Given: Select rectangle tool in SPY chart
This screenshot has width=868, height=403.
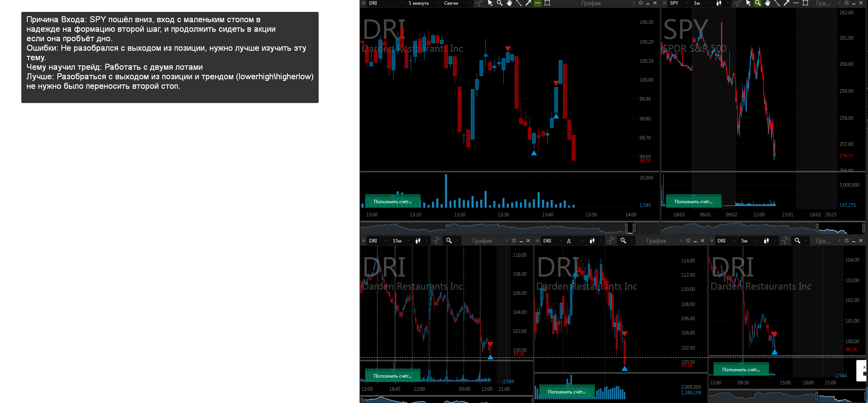Looking at the screenshot, I should tap(805, 3).
